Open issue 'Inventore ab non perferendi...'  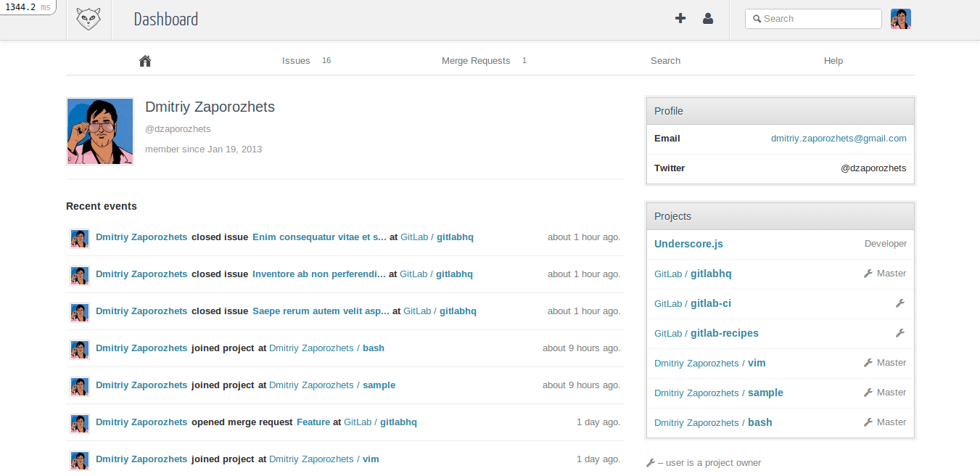point(318,274)
